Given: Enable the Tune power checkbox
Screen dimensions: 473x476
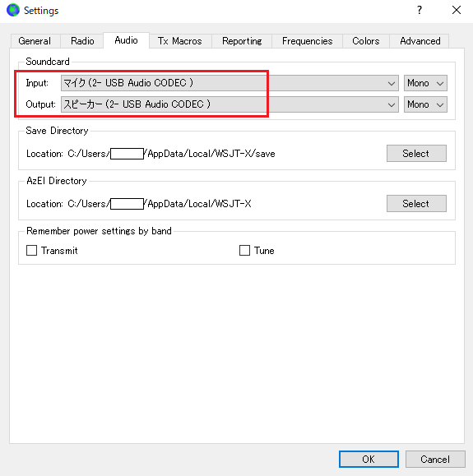Looking at the screenshot, I should click(x=244, y=251).
